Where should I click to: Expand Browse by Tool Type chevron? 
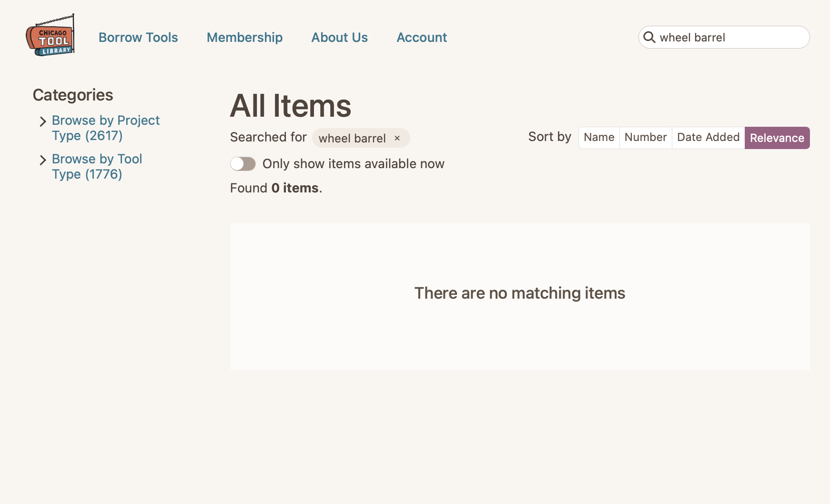point(43,160)
